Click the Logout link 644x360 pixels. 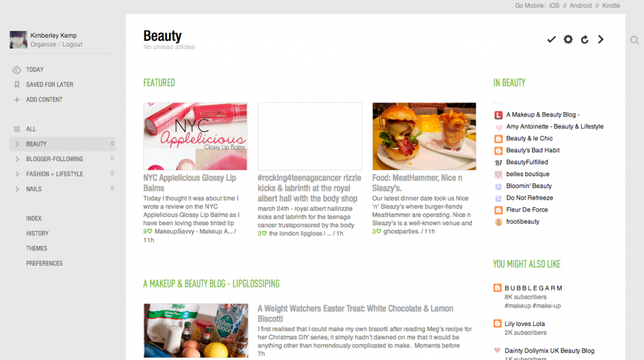pyautogui.click(x=72, y=45)
